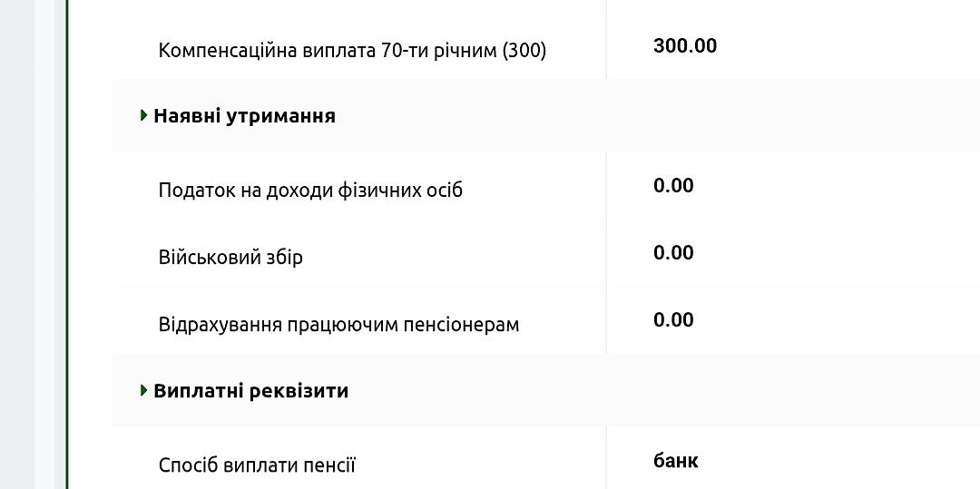Select the Спосіб виплати пенсії label
Viewport: 980px width, 489px height.
tap(257, 466)
